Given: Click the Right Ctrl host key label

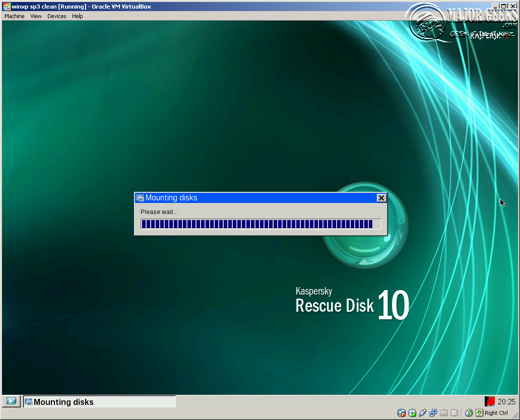Looking at the screenshot, I should (496, 413).
